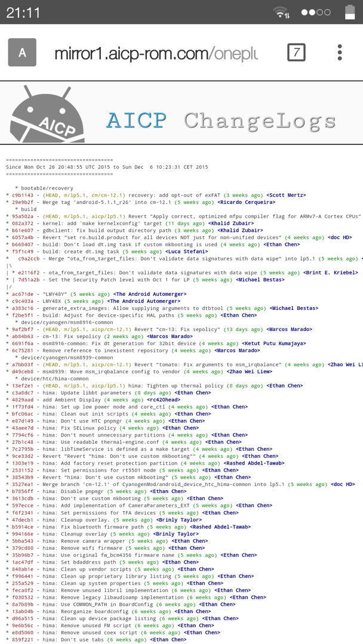Image resolution: width=363 pixels, height=644 pixels.
Task: Select commit hash 9af2bf7
Action: point(23,329)
